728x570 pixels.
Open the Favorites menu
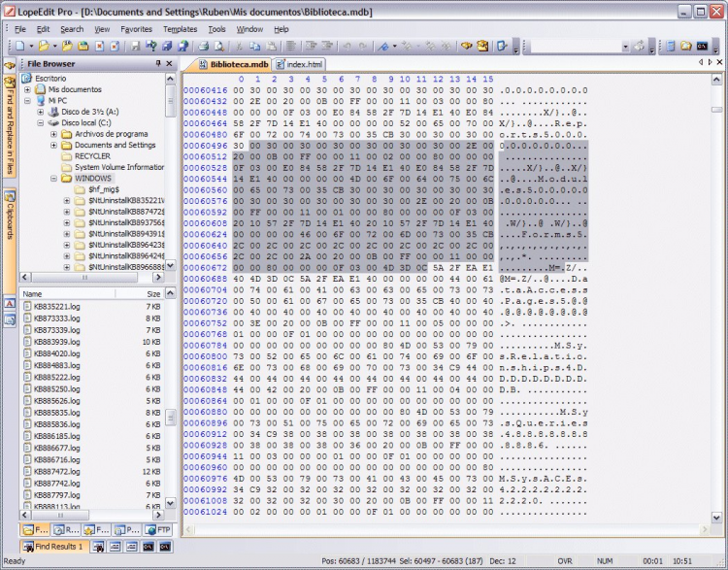click(x=136, y=29)
